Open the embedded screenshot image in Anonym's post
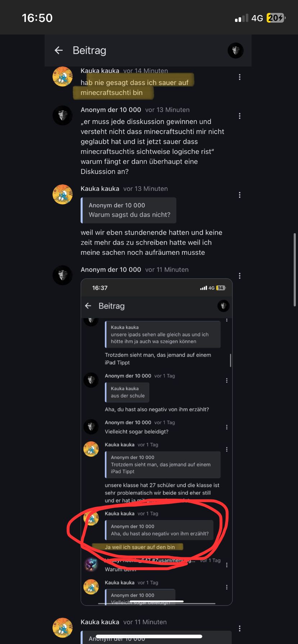This screenshot has height=644, width=298. 157,442
